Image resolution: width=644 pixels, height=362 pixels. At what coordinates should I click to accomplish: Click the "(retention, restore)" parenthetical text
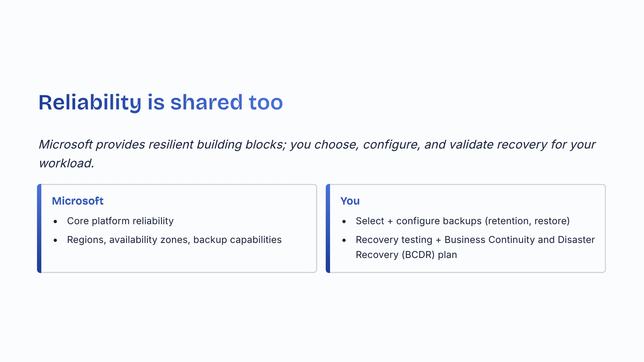pos(527,221)
